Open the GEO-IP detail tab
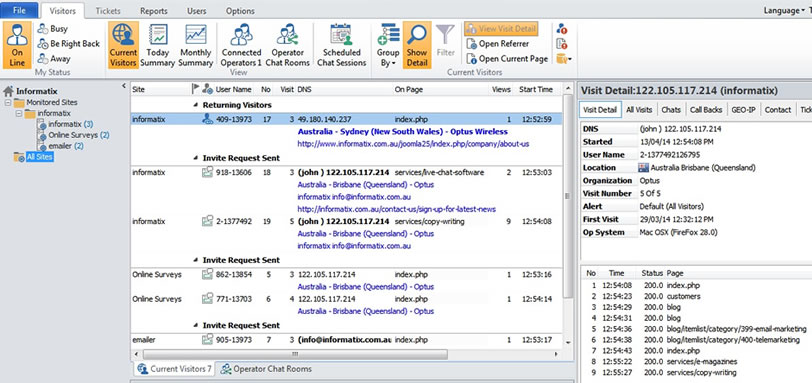Image resolution: width=812 pixels, height=383 pixels. pos(743,110)
